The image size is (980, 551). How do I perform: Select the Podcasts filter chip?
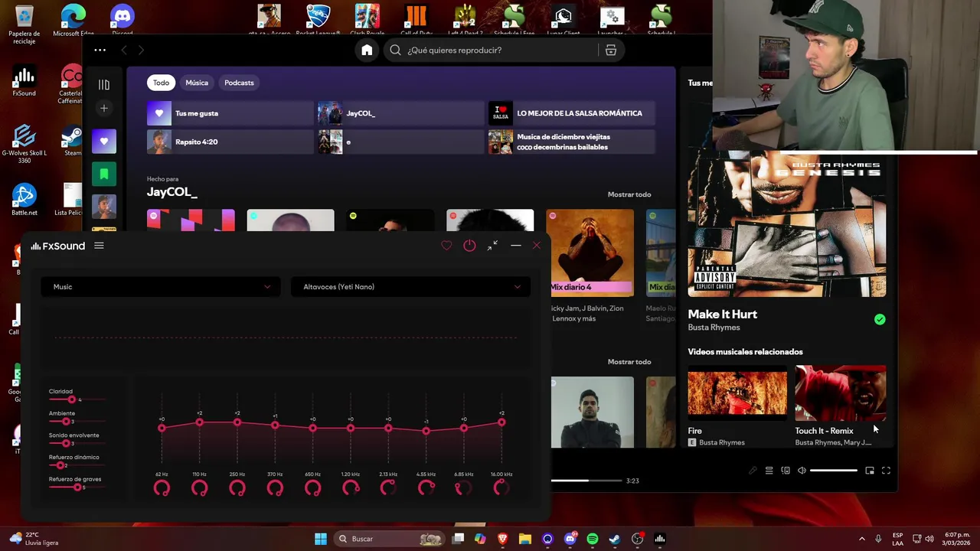click(239, 83)
